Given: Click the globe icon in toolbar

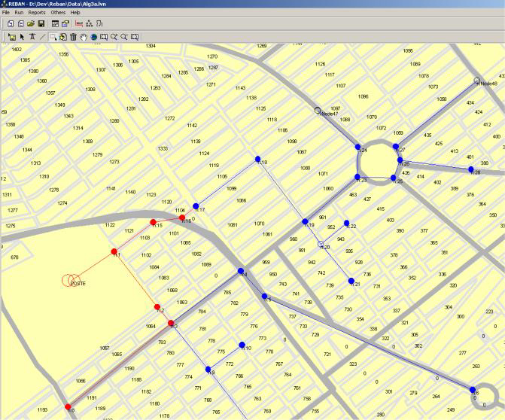Looking at the screenshot, I should [93, 36].
